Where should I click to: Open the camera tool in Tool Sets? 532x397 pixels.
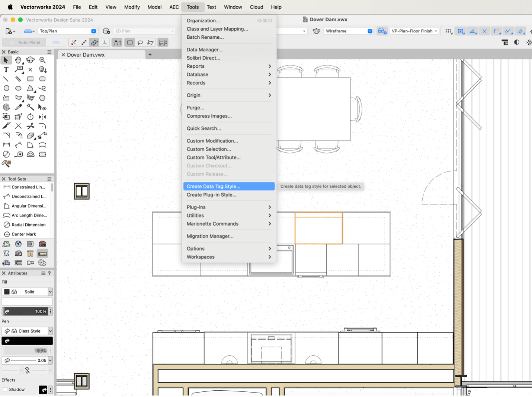click(x=18, y=253)
